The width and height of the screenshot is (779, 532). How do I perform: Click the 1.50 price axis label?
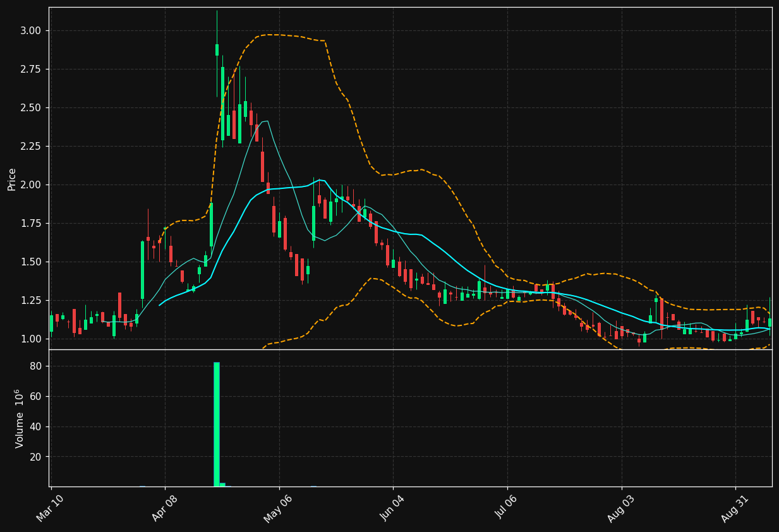point(31,262)
